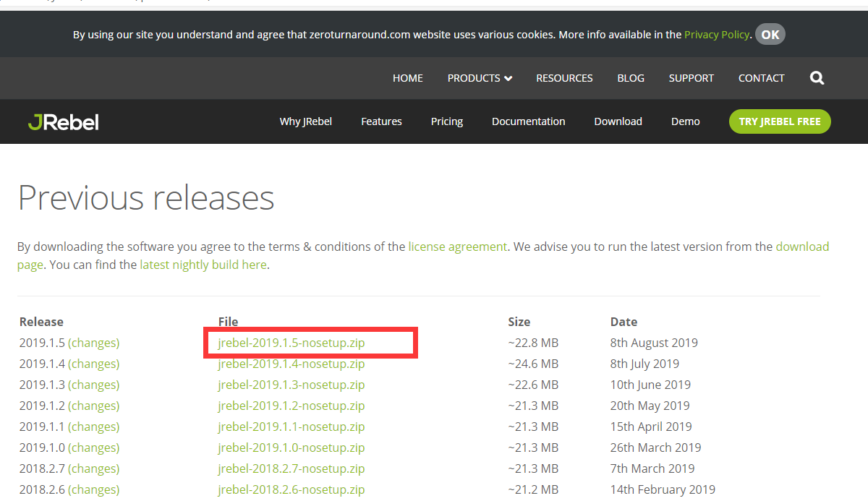Open the Demo nav item
Viewport: 868px width, 501px height.
(686, 121)
